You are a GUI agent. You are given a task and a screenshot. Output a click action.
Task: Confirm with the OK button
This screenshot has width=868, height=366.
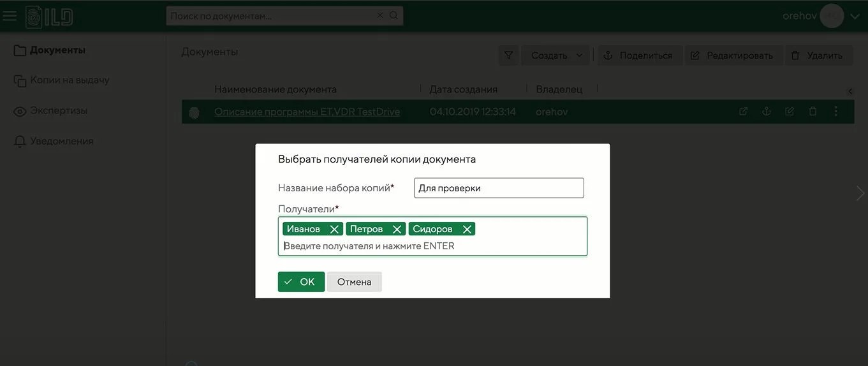click(x=301, y=282)
